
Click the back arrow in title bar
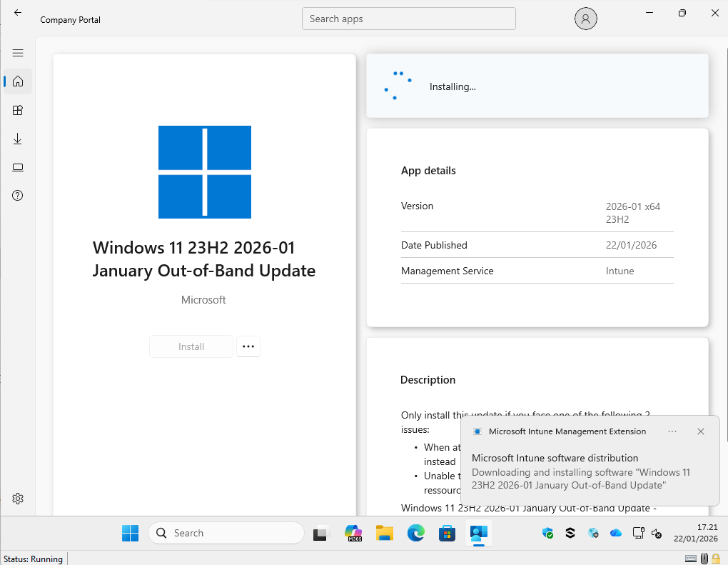[18, 13]
